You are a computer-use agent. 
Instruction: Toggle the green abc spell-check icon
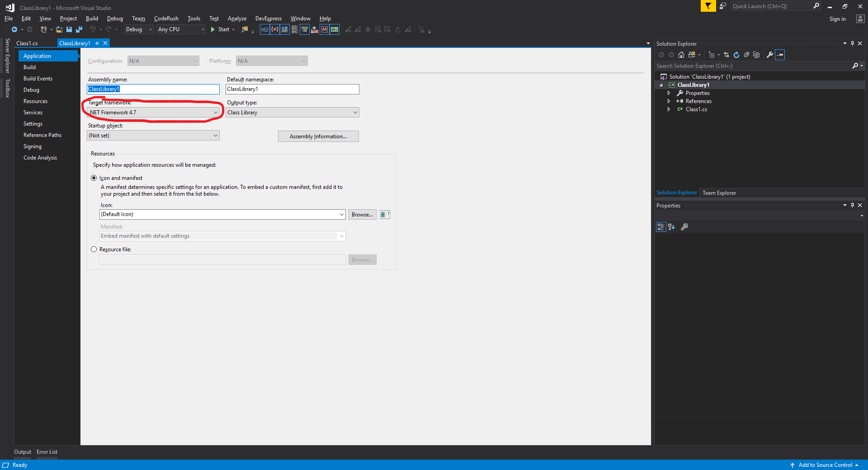coord(335,29)
